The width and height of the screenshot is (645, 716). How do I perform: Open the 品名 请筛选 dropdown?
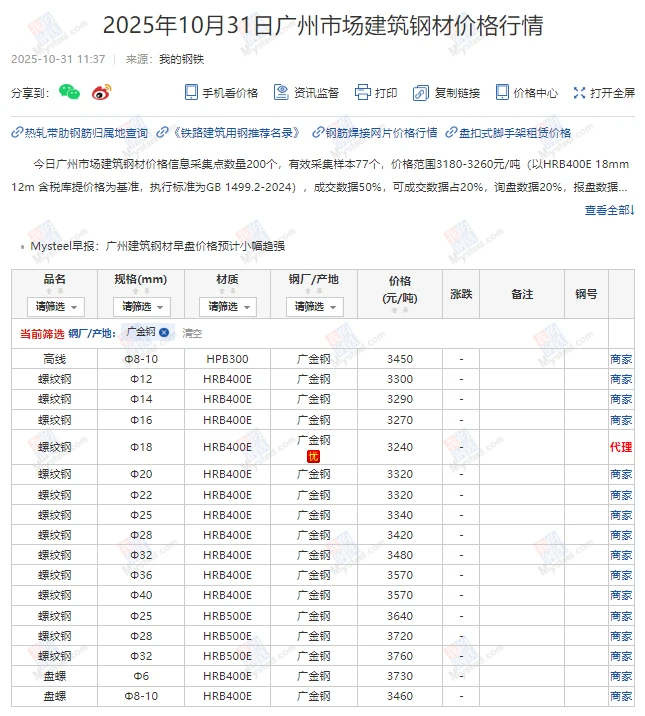56,306
